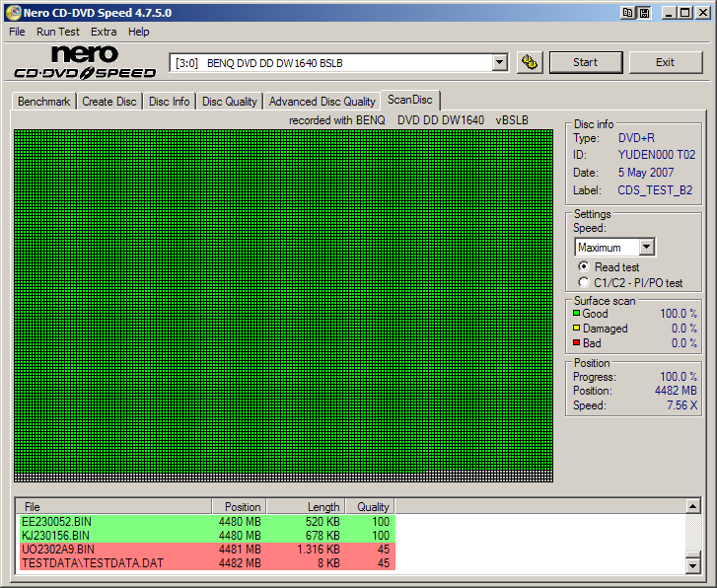Select the UO2302A9.BIN file row
The width and height of the screenshot is (717, 588).
[207, 550]
